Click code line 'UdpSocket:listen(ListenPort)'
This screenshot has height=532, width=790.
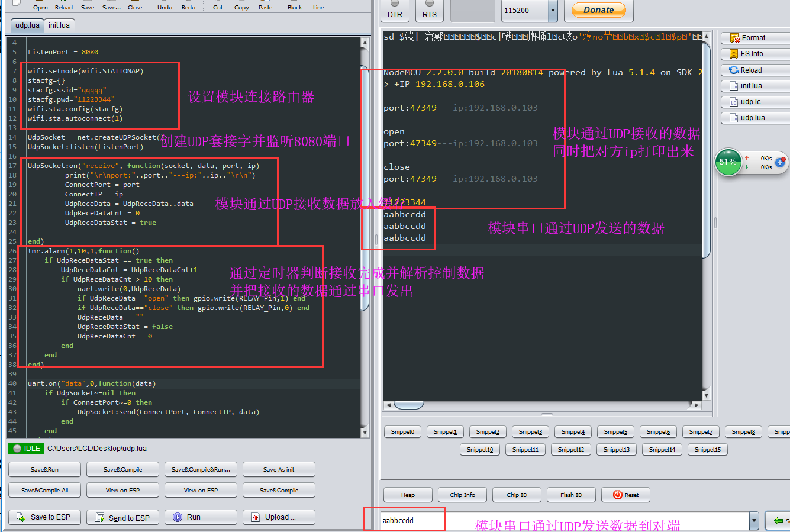tap(85, 147)
